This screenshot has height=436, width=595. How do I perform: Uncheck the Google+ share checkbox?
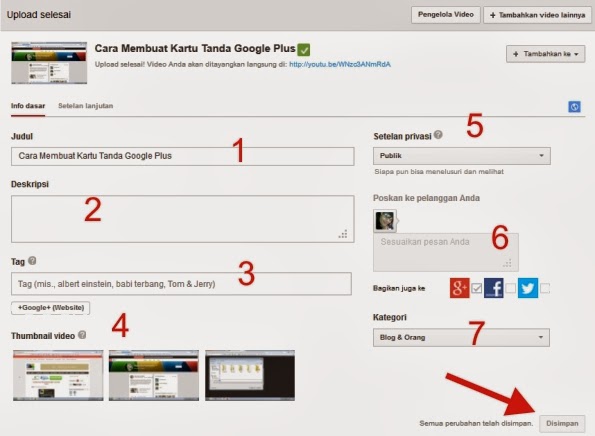coord(477,288)
